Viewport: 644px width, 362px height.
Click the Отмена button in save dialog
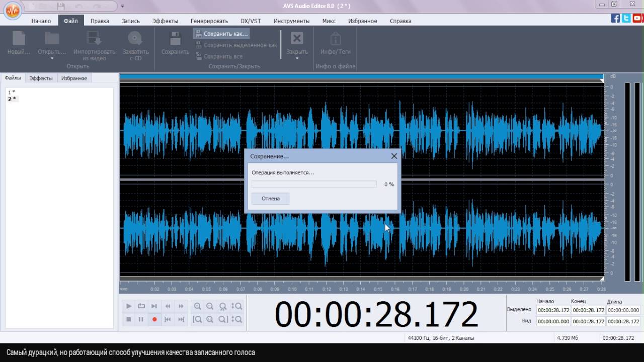point(271,199)
